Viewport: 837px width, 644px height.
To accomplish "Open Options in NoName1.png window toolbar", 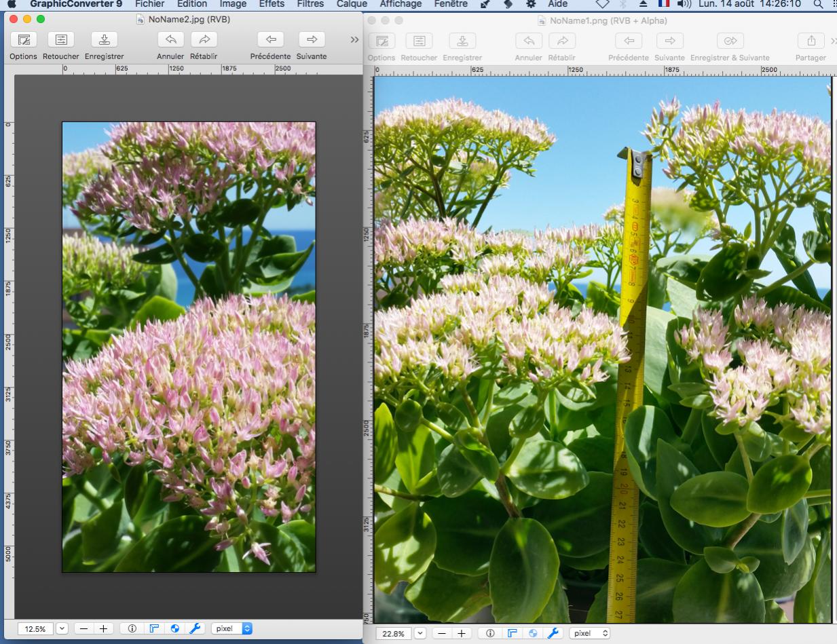I will pos(382,41).
